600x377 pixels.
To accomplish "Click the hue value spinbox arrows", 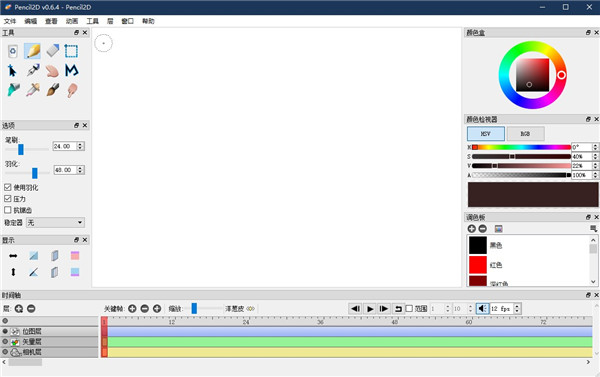I will point(595,147).
